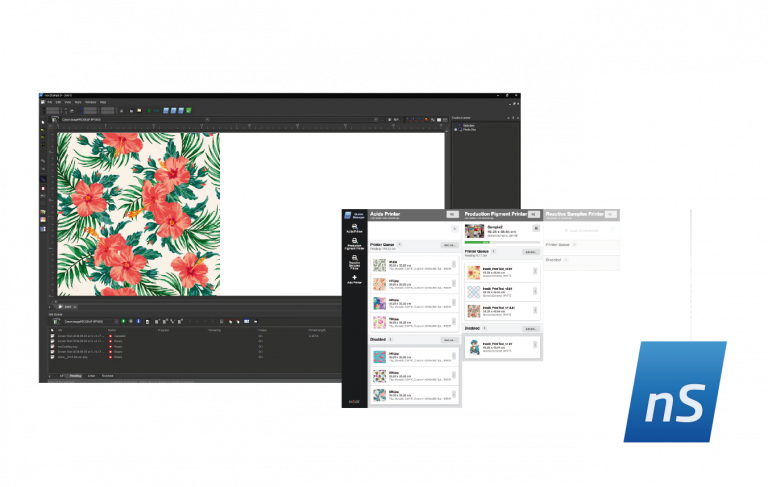The width and height of the screenshot is (768, 487).
Task: Open the File menu
Action: pyautogui.click(x=49, y=102)
